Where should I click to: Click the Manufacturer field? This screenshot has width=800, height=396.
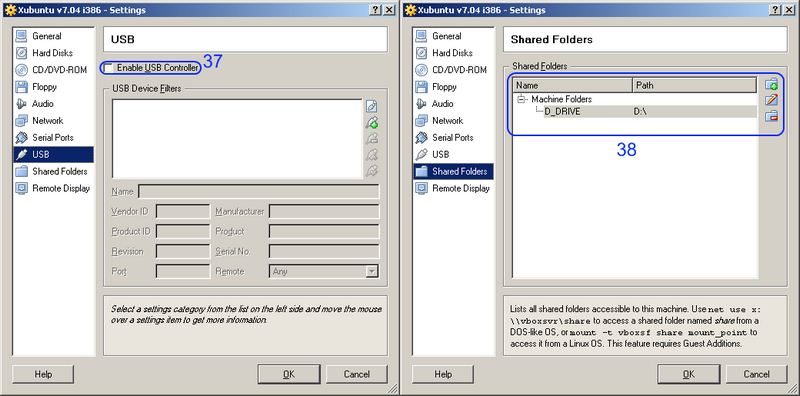pyautogui.click(x=324, y=211)
